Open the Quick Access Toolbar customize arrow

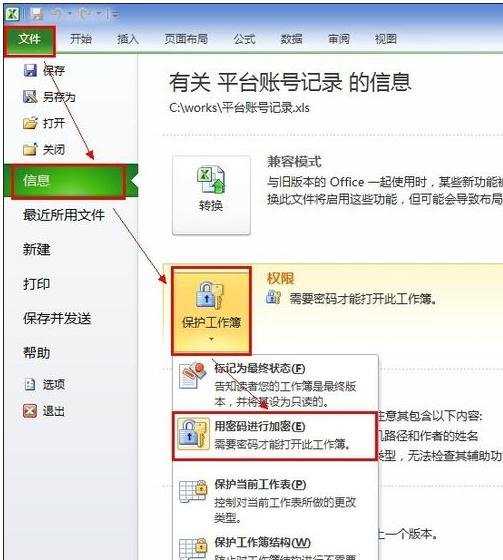(x=115, y=14)
